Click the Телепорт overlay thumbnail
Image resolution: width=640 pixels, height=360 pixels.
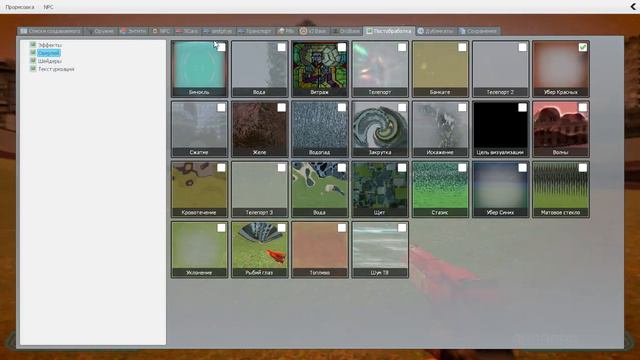click(x=380, y=69)
